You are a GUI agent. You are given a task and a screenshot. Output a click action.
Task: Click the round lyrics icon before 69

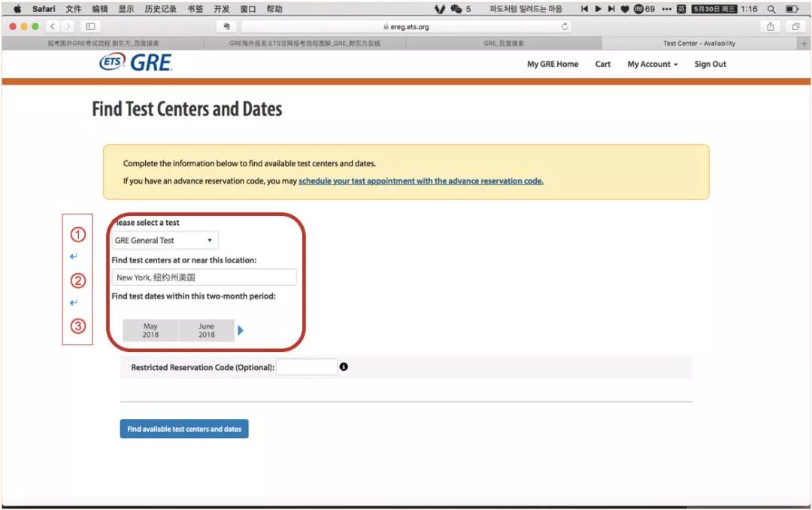click(639, 9)
